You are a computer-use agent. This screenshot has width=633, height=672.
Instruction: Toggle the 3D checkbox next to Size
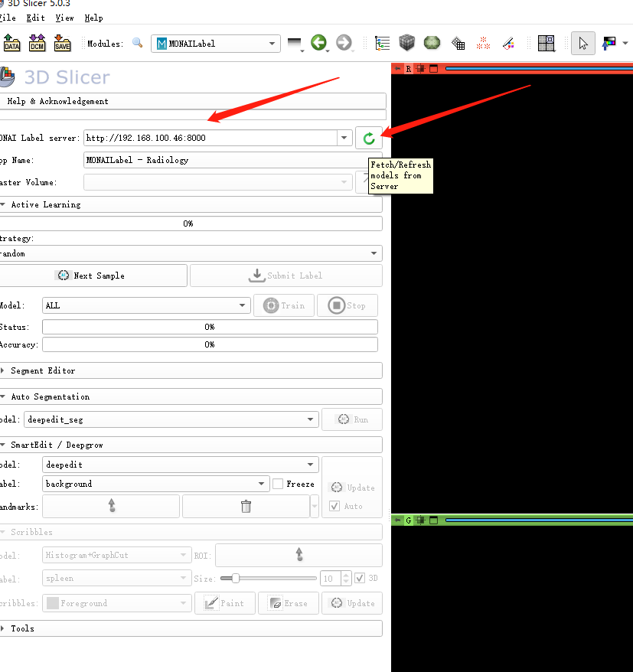coord(360,578)
